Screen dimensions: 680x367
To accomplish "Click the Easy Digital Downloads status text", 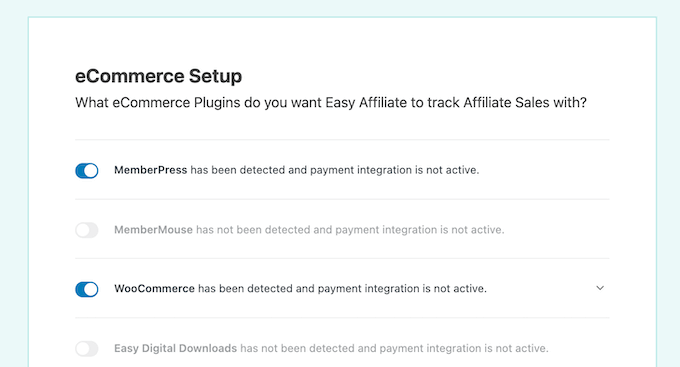I will point(331,348).
